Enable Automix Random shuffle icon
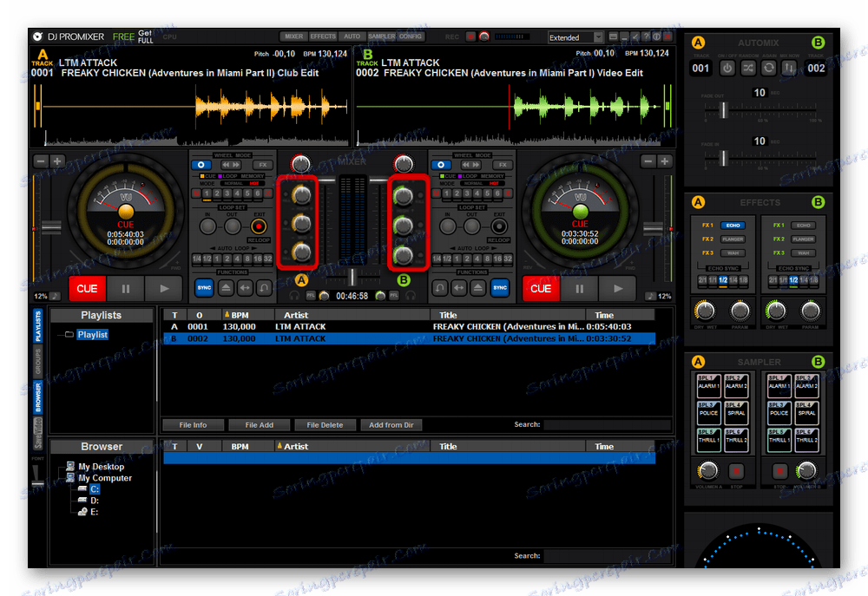 click(748, 68)
